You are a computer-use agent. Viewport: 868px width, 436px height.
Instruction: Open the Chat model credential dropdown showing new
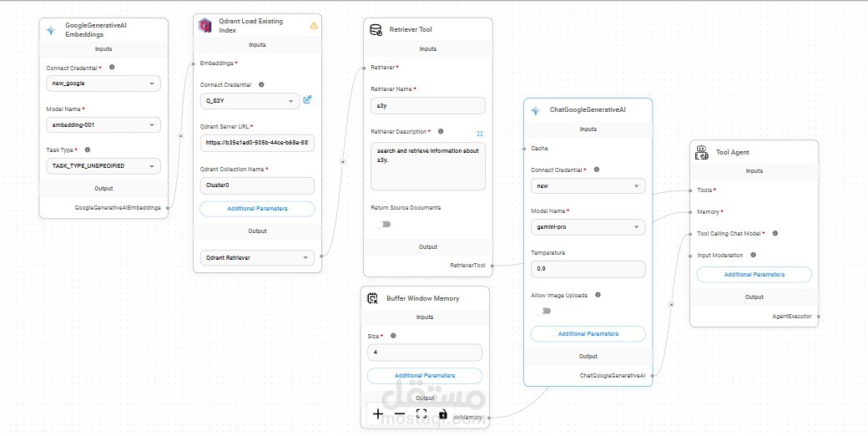[588, 185]
